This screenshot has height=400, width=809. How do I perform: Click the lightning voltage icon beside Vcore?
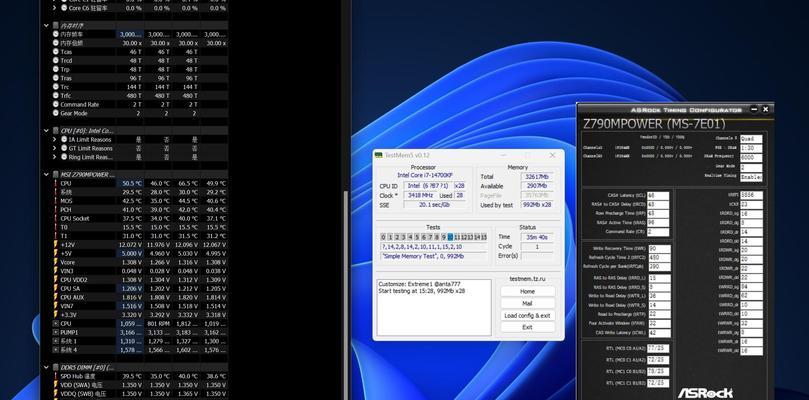point(56,262)
